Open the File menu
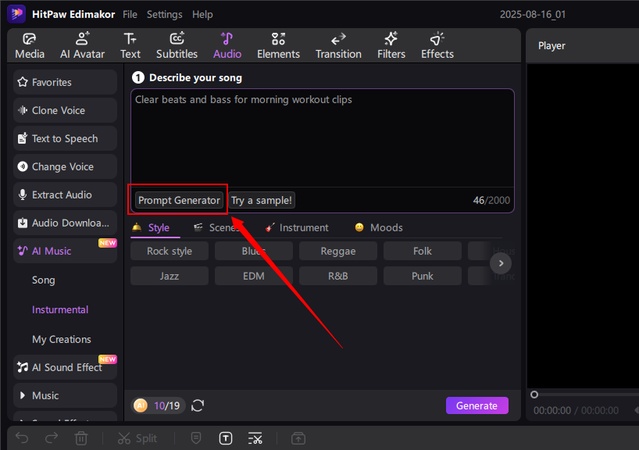The height and width of the screenshot is (450, 639). (x=130, y=14)
